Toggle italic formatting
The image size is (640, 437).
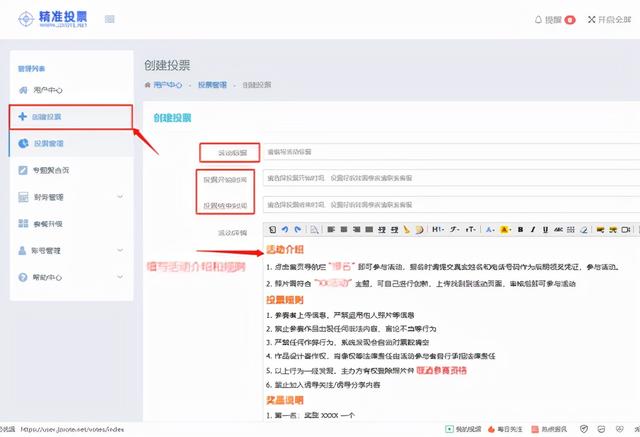(533, 230)
